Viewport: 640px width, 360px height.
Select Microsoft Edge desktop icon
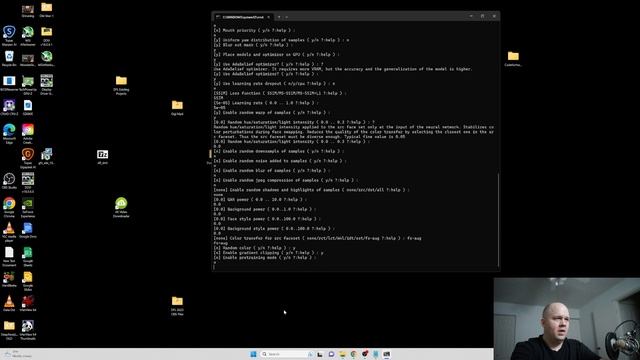pyautogui.click(x=9, y=133)
